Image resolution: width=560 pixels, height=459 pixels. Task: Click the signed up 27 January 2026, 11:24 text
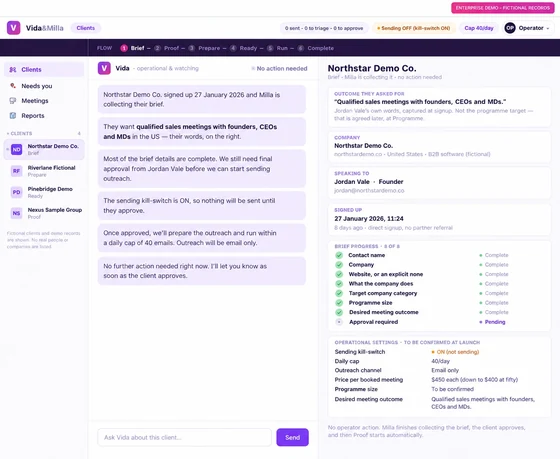point(369,219)
